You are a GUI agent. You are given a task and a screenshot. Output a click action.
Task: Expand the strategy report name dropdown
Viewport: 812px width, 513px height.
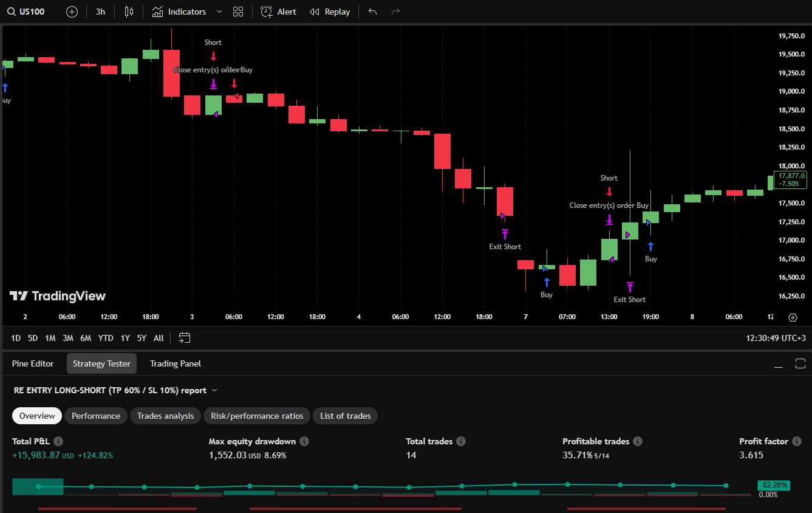[214, 391]
